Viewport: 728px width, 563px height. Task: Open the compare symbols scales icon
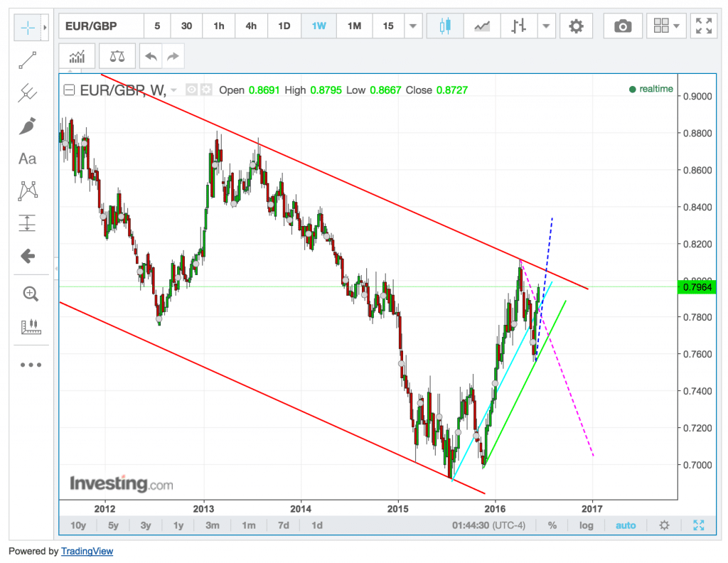click(x=117, y=55)
